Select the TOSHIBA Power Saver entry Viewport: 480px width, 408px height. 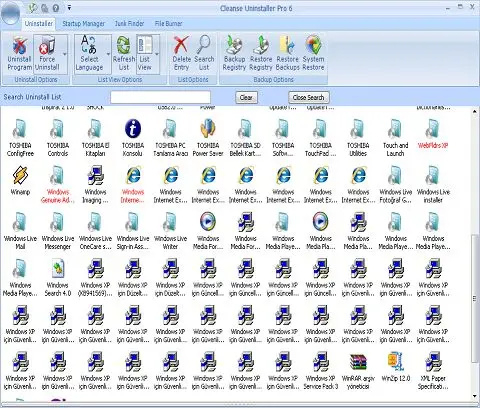pos(208,138)
